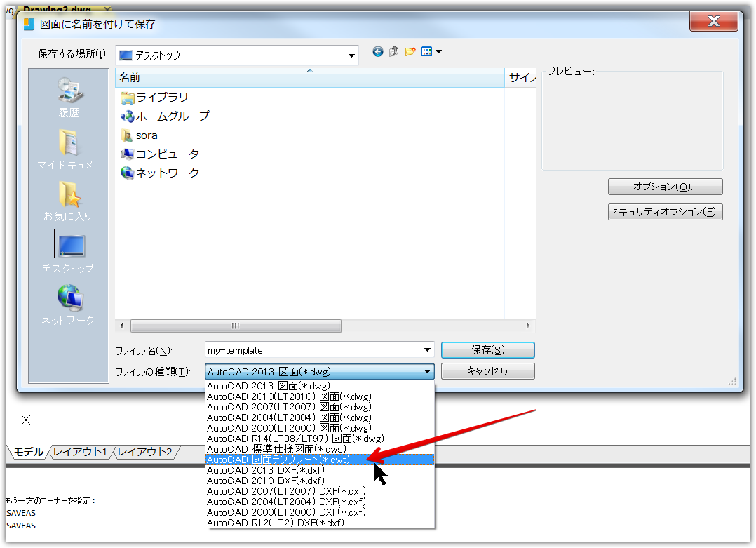Open the Views menu icon
Image resolution: width=756 pixels, height=548 pixels.
click(x=426, y=52)
